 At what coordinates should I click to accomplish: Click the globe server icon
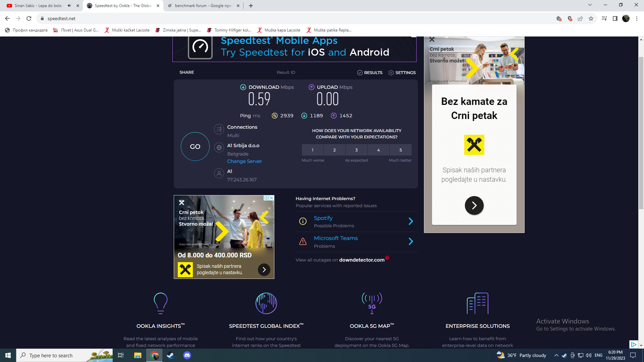(219, 147)
